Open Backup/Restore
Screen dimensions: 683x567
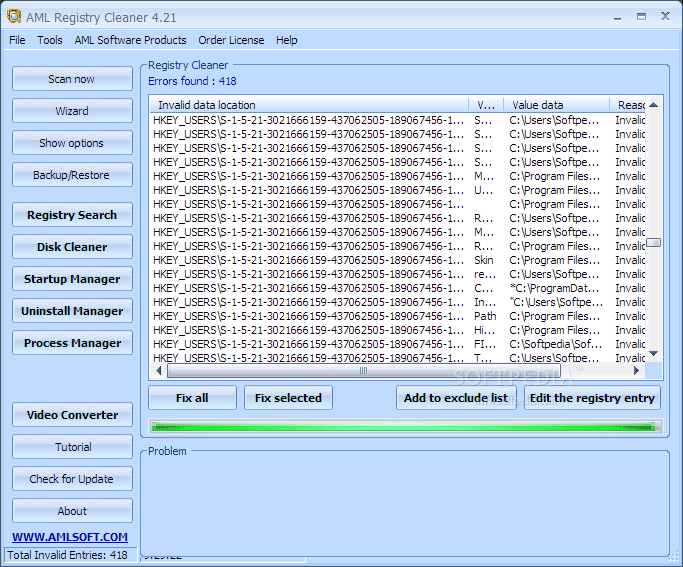coord(72,175)
